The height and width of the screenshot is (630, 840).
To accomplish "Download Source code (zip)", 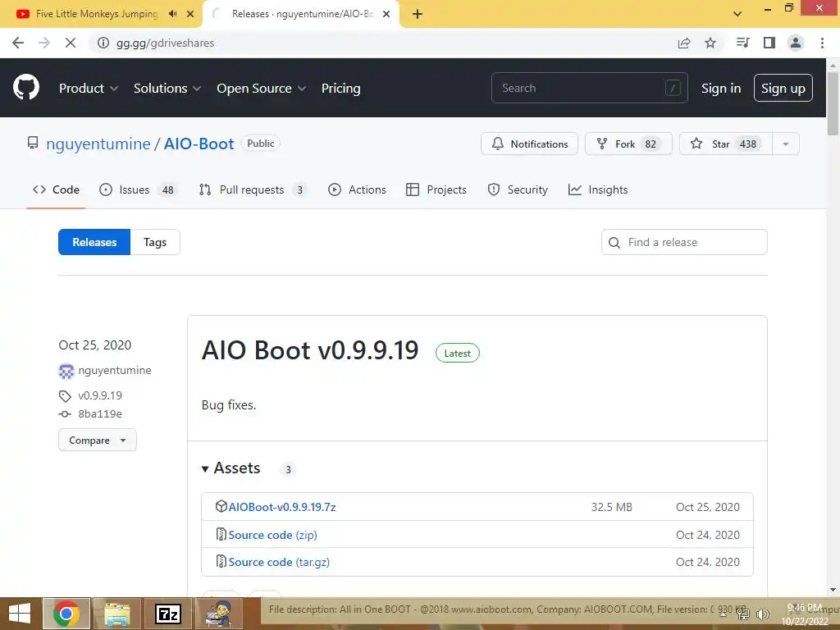I will coord(272,535).
